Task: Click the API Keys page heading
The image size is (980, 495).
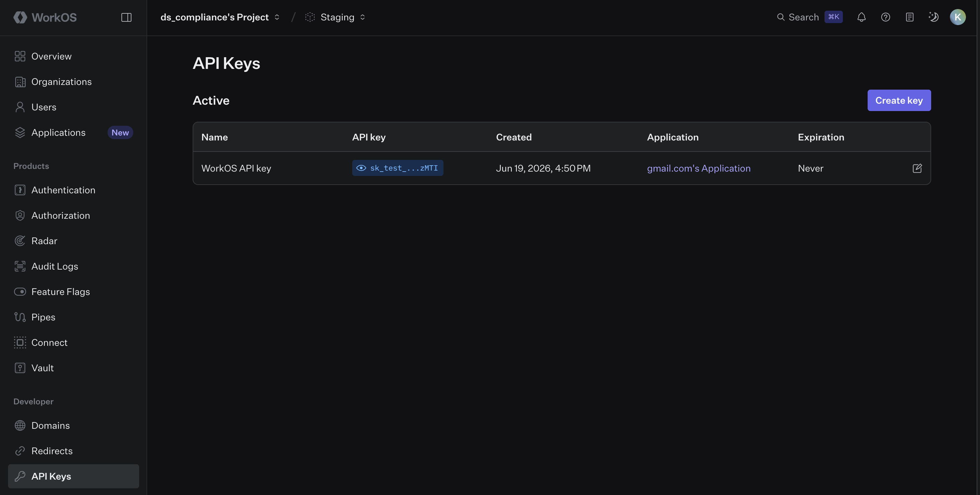Action: (x=226, y=63)
